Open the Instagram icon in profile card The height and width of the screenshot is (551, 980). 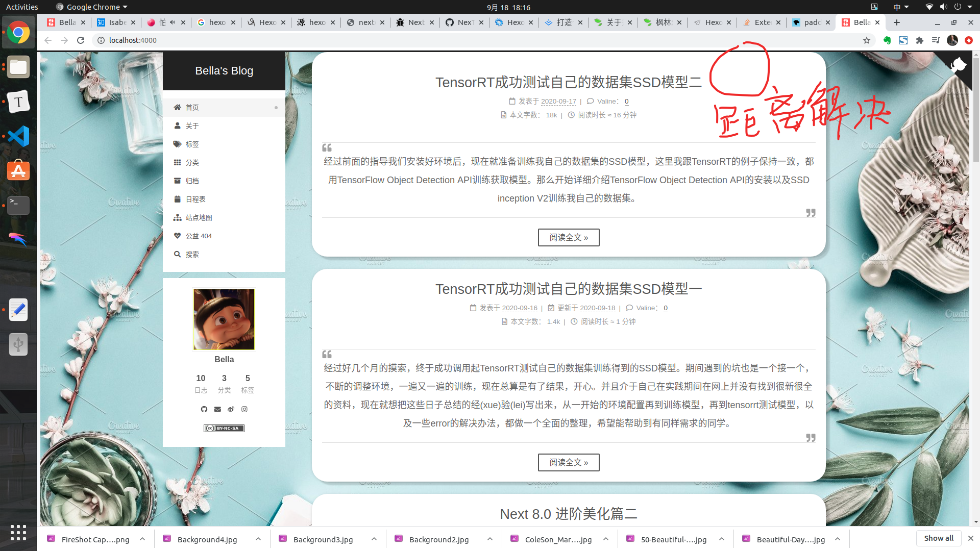(244, 409)
